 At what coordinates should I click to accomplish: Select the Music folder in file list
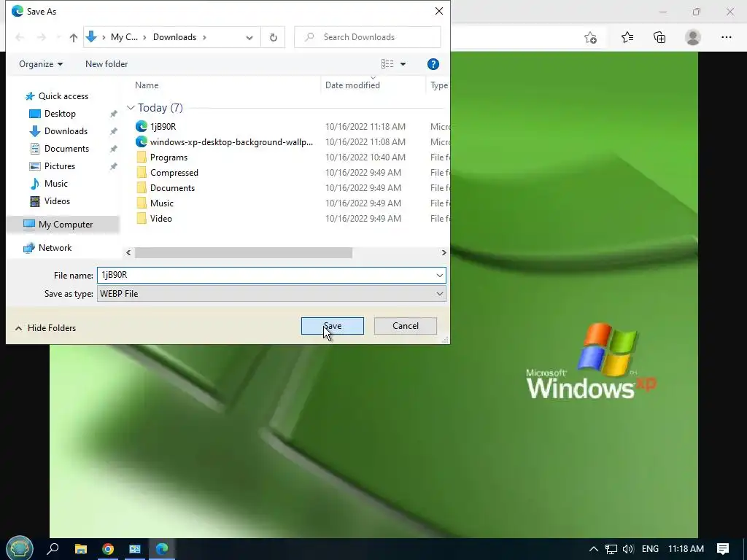161,203
